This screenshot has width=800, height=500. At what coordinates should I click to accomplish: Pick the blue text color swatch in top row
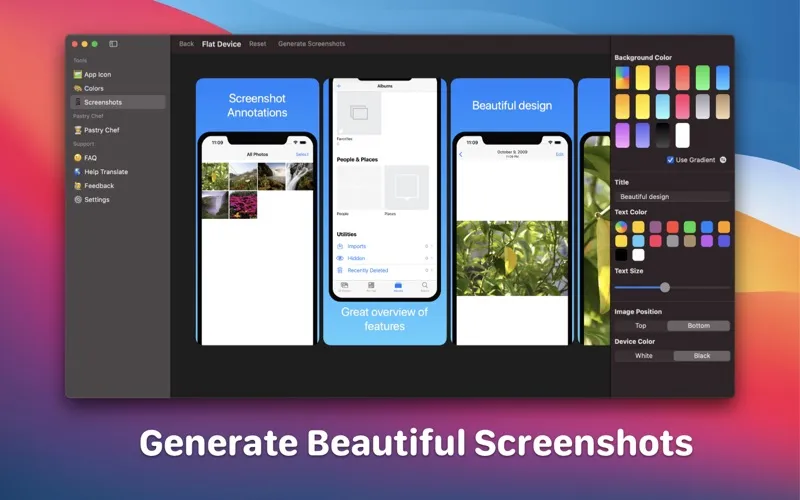click(707, 227)
